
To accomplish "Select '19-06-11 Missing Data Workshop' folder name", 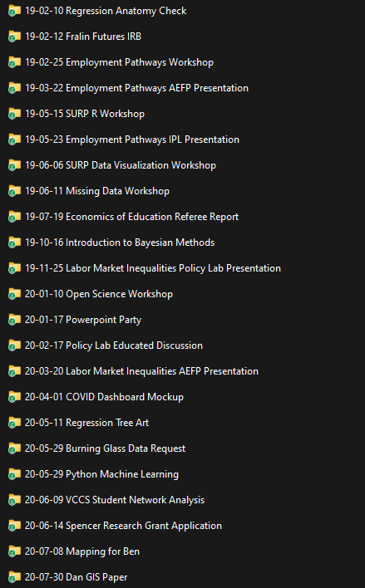I will pos(97,191).
